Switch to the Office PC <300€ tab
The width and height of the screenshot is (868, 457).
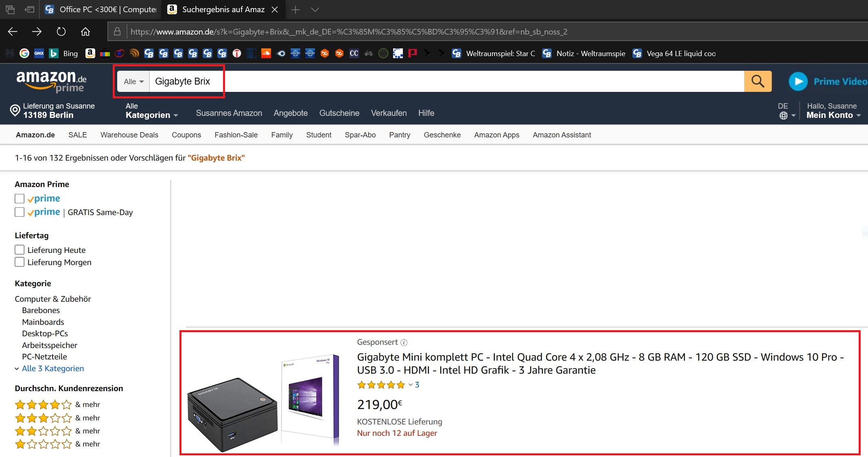click(101, 10)
